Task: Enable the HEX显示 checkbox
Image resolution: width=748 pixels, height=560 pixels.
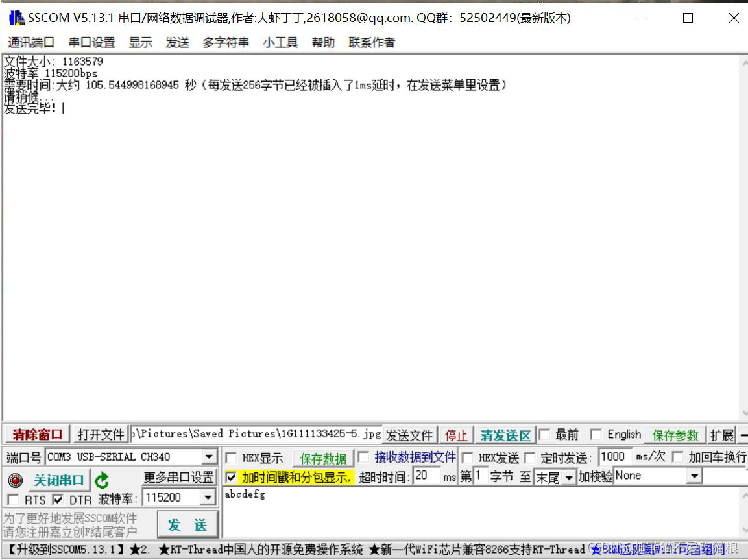Action: pyautogui.click(x=231, y=458)
